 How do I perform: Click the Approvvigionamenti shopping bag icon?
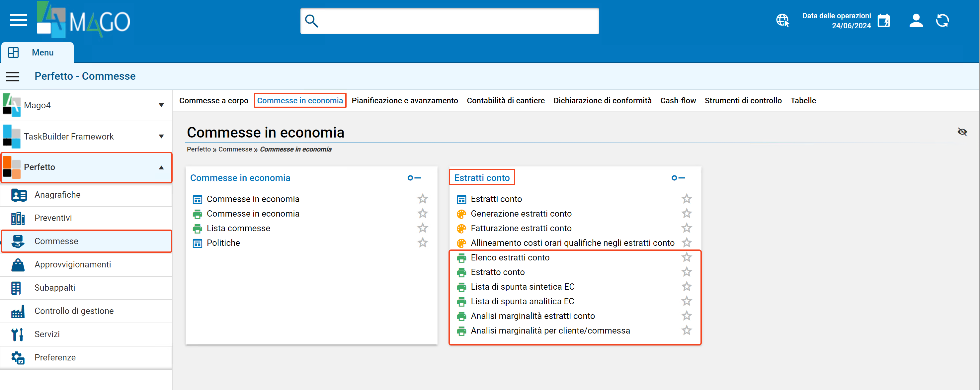point(18,265)
